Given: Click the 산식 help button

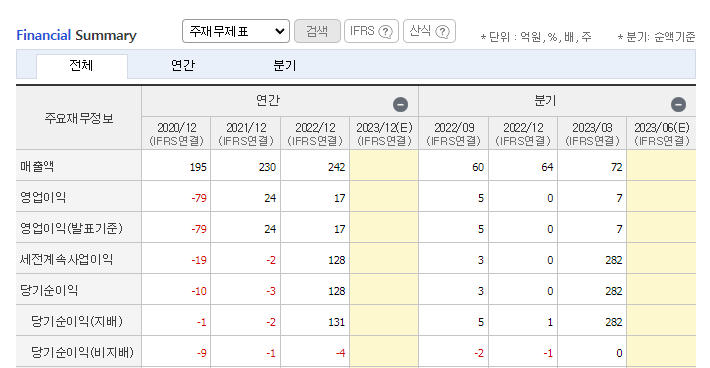Looking at the screenshot, I should click(x=429, y=31).
